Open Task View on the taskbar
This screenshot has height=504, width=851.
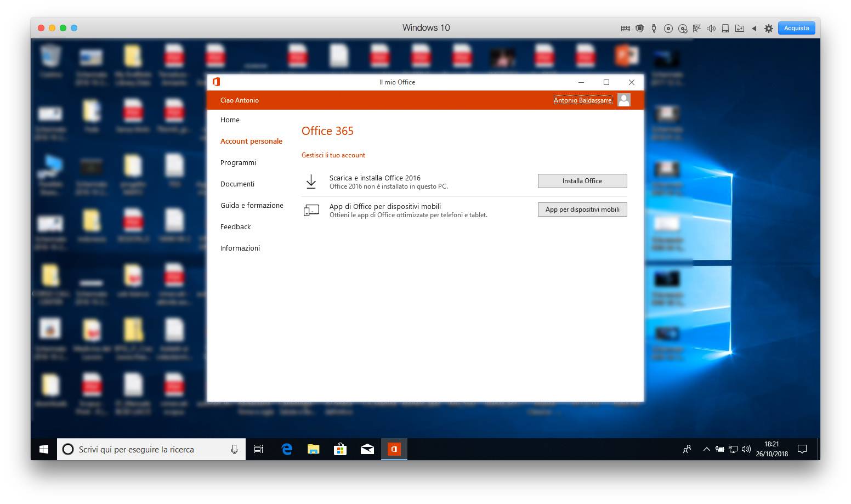pyautogui.click(x=259, y=450)
